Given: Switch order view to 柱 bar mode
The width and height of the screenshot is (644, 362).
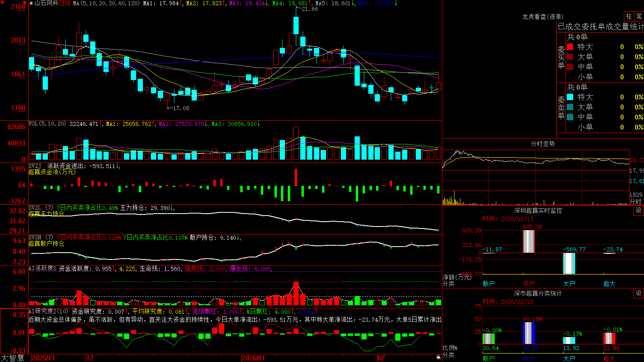Looking at the screenshot, I should (x=629, y=16).
